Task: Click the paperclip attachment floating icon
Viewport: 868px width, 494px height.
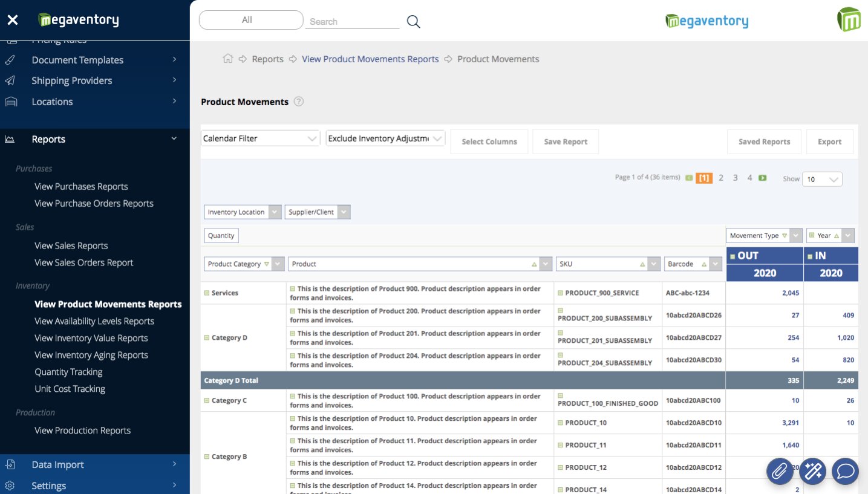Action: click(x=780, y=470)
